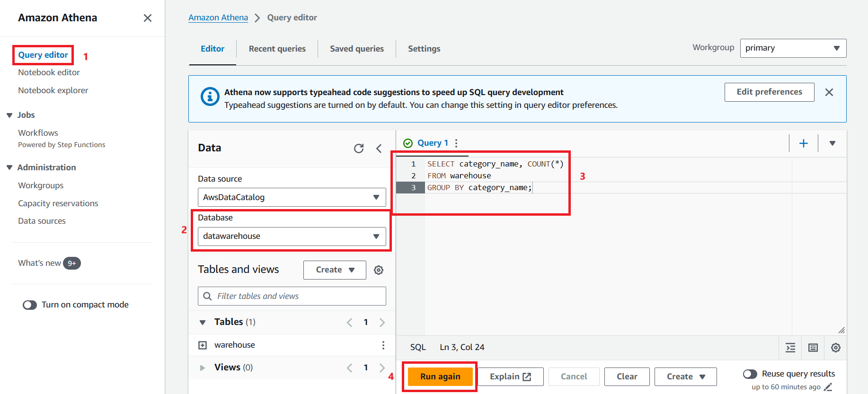Switch to the Settings tab

coord(424,49)
